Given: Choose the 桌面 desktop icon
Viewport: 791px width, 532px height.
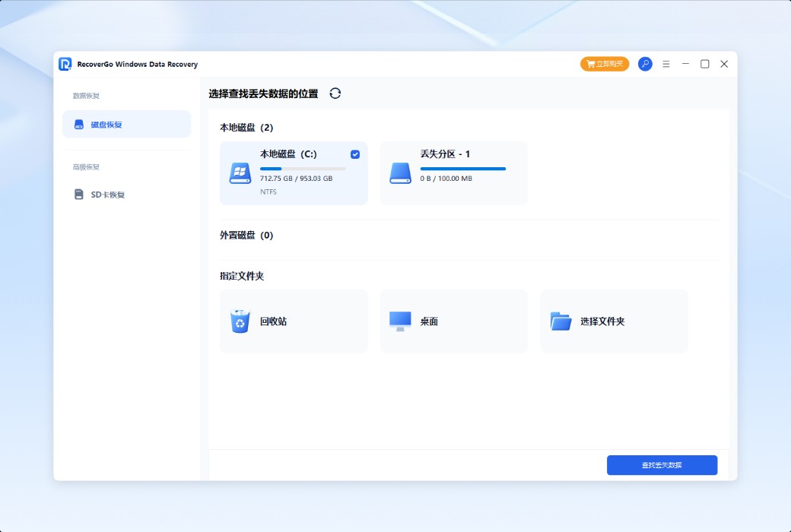Looking at the screenshot, I should point(400,321).
